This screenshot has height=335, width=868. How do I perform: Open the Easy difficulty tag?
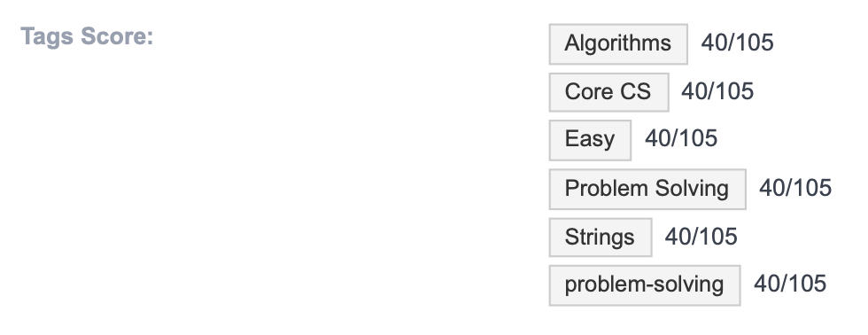(x=590, y=140)
